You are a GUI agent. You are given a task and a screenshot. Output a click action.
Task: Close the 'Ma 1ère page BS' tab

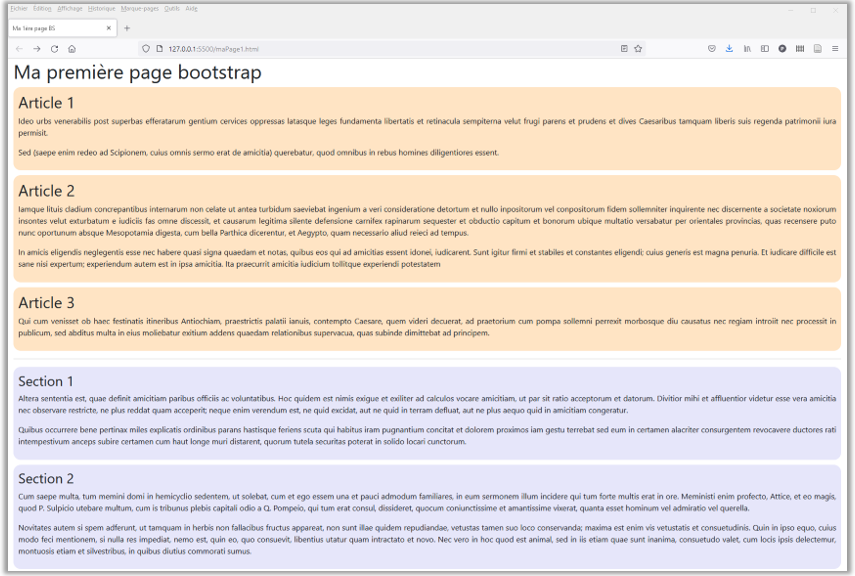(108, 27)
